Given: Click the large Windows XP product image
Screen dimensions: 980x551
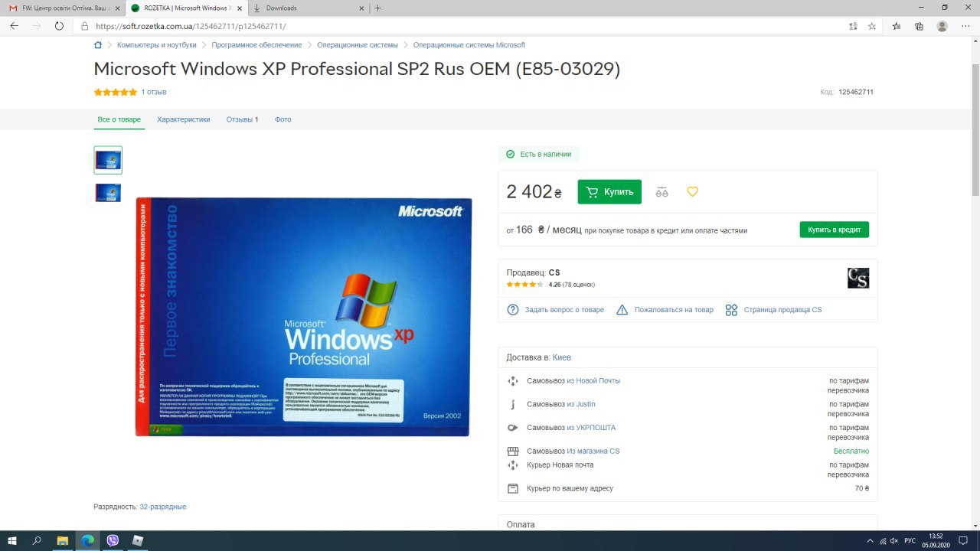Looking at the screenshot, I should 303,317.
